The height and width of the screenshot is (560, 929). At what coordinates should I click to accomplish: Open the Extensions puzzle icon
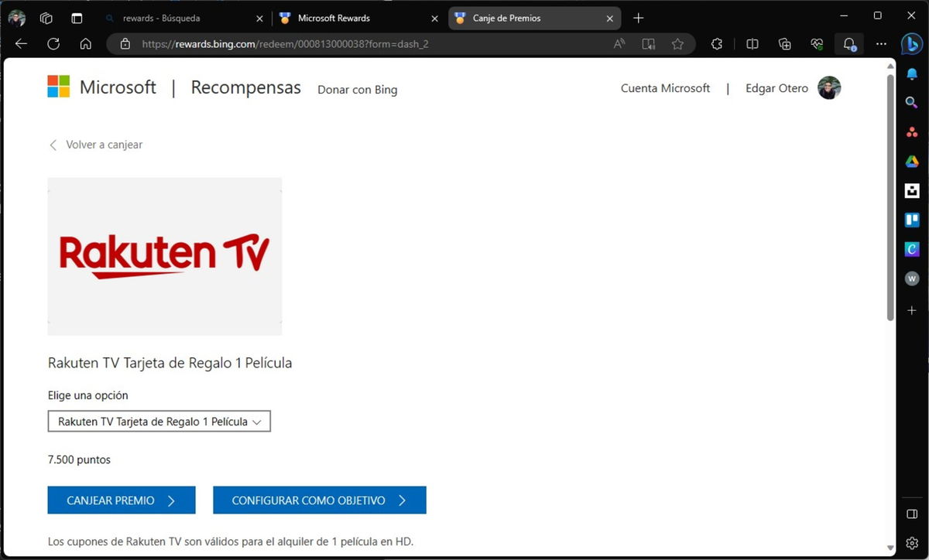(716, 44)
